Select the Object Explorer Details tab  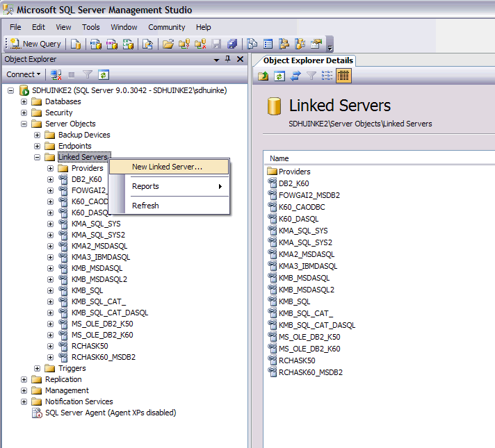(308, 60)
